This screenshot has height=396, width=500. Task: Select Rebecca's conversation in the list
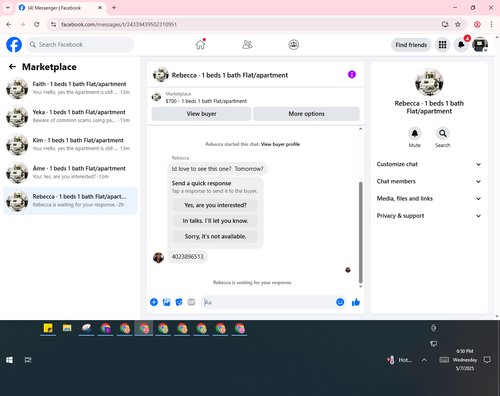70,201
